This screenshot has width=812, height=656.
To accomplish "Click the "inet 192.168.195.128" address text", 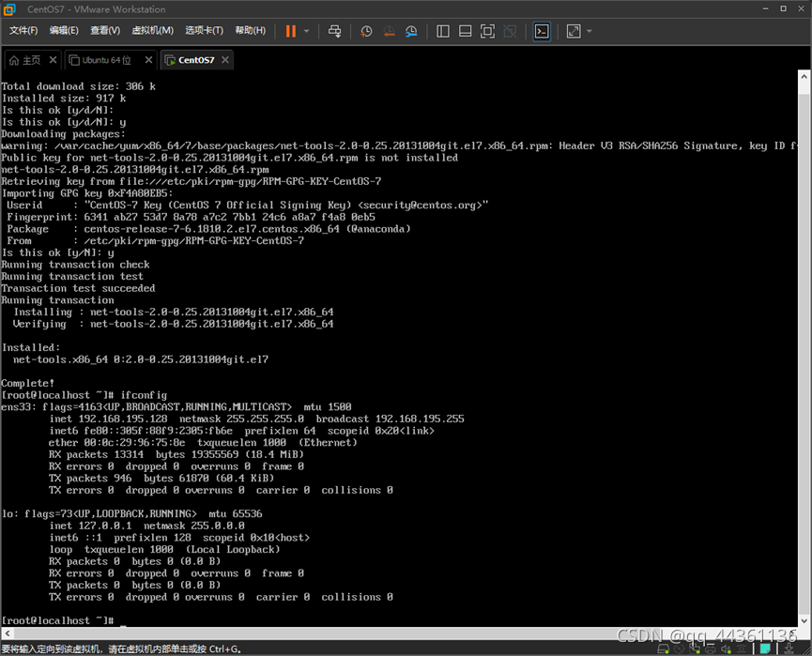I will coord(108,419).
